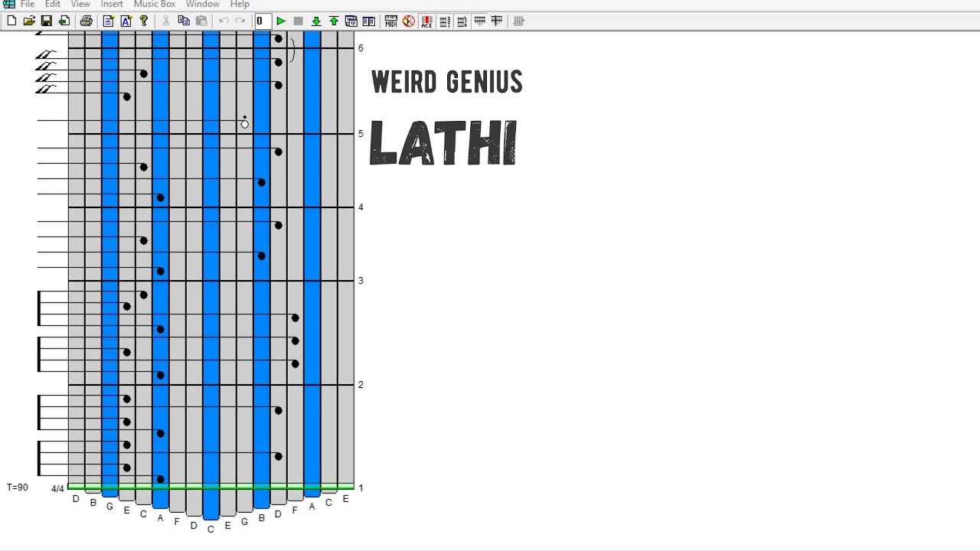Click the LATHI song title text
Viewport: 980px width, 551px height.
coord(443,143)
